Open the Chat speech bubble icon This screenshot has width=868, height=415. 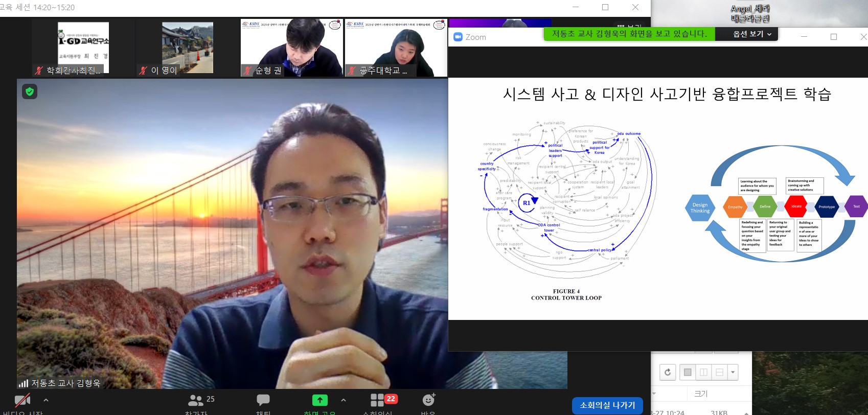click(x=263, y=400)
